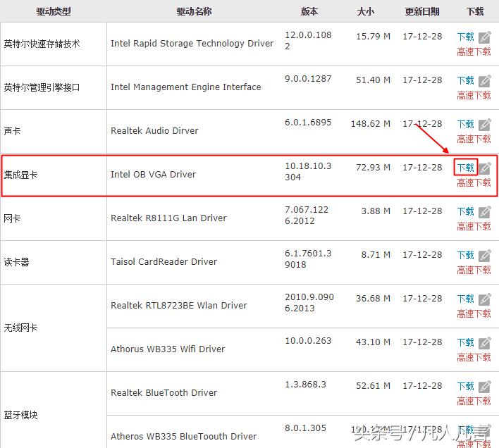The image size is (499, 448).
Task: Click edit pencil icon for Realtek BlueTooth Driver
Action: (x=485, y=386)
